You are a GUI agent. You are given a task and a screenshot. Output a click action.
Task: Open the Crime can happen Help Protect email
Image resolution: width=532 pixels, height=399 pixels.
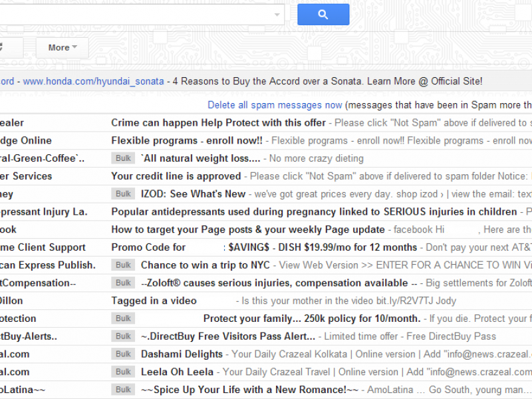point(219,123)
